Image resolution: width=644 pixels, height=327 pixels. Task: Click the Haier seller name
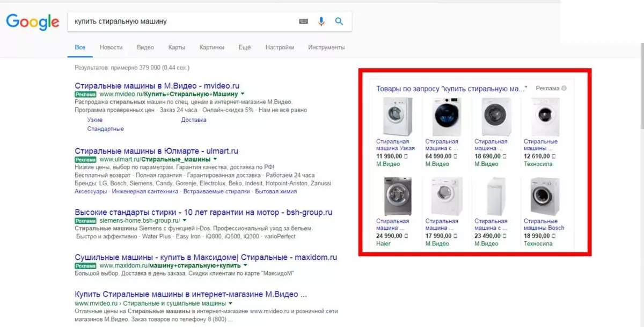(x=383, y=244)
